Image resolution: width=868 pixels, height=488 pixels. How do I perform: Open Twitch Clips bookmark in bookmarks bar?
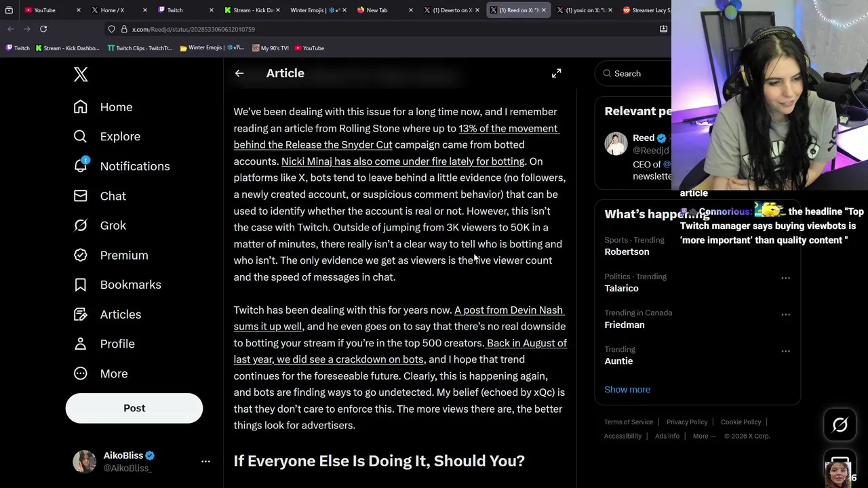click(x=140, y=48)
